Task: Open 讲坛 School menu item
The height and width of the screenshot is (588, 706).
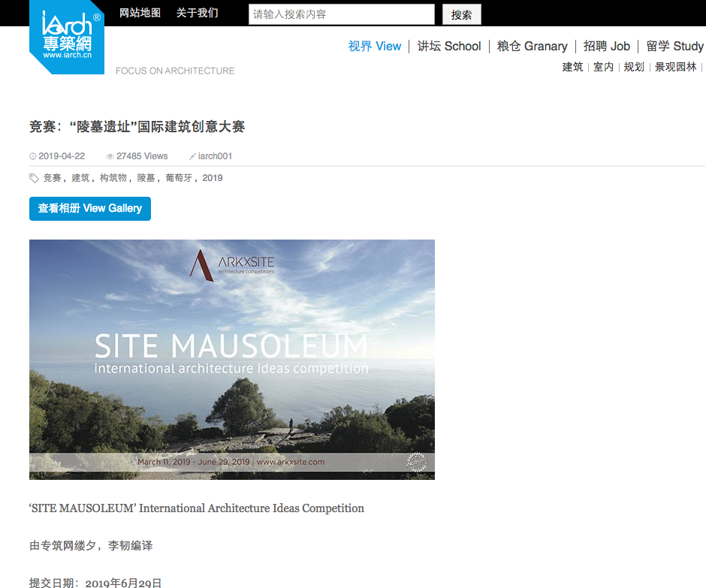Action: (x=449, y=47)
